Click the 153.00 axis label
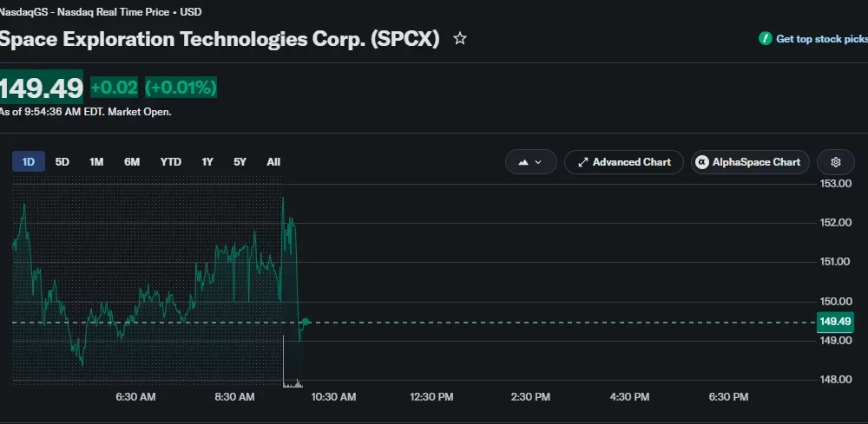This screenshot has width=868, height=424. coord(835,184)
